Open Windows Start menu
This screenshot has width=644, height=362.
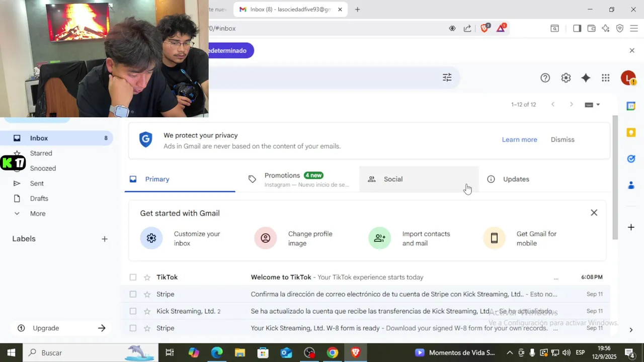[x=11, y=353]
